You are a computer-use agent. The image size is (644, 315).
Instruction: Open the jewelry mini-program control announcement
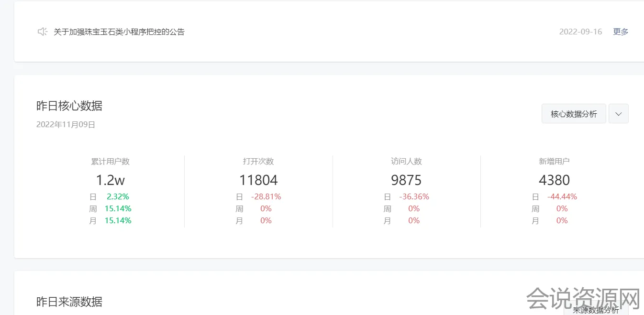pos(119,32)
